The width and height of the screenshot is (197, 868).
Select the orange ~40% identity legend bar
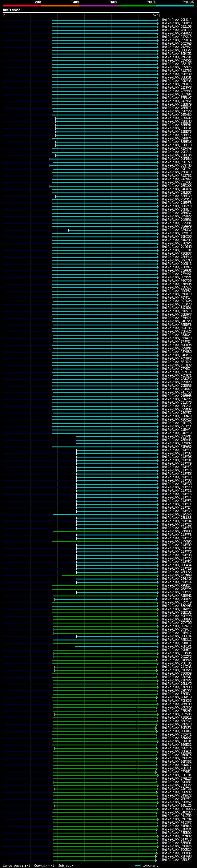click(60, 6)
